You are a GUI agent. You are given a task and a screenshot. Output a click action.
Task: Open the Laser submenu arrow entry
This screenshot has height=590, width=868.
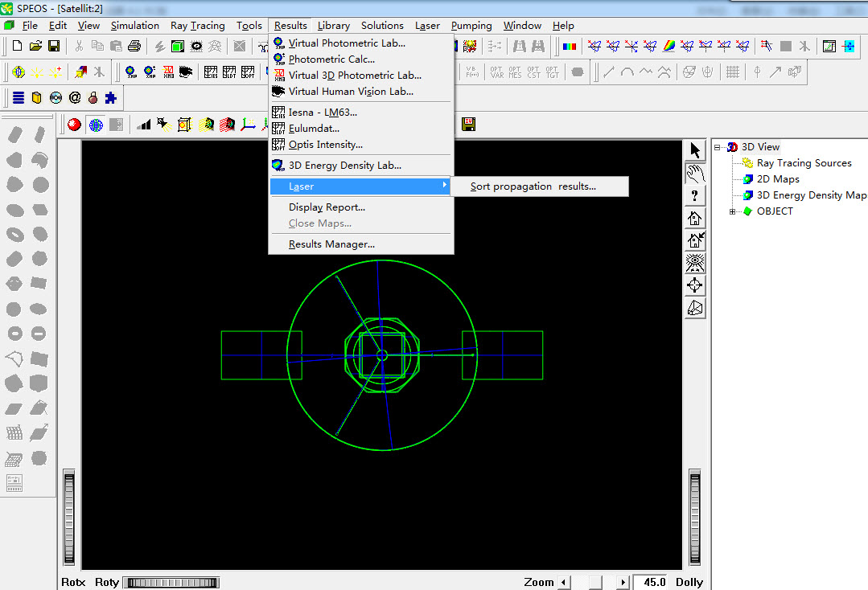click(361, 186)
